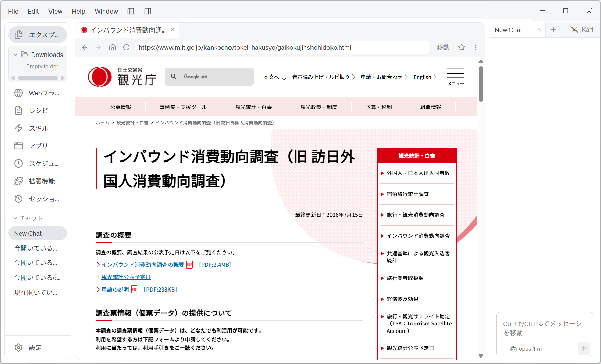Bookmark this page with the star icon

[462, 47]
